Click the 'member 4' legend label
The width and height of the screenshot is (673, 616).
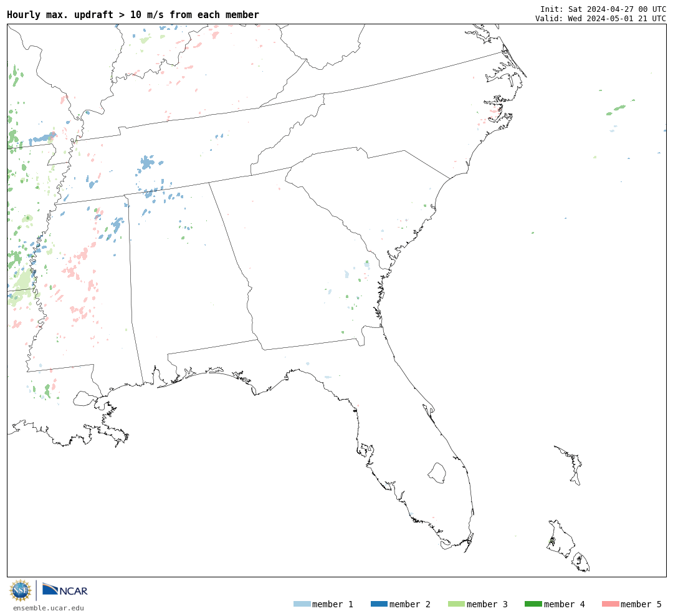[x=564, y=604]
